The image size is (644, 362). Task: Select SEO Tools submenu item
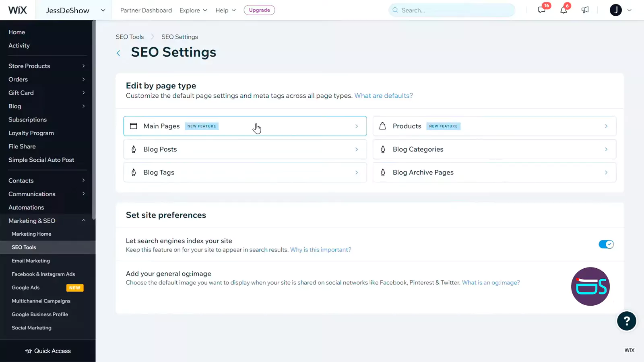[24, 247]
